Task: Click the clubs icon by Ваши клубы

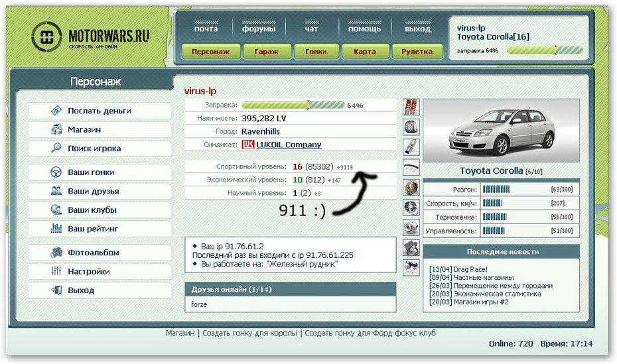Action: (x=56, y=210)
